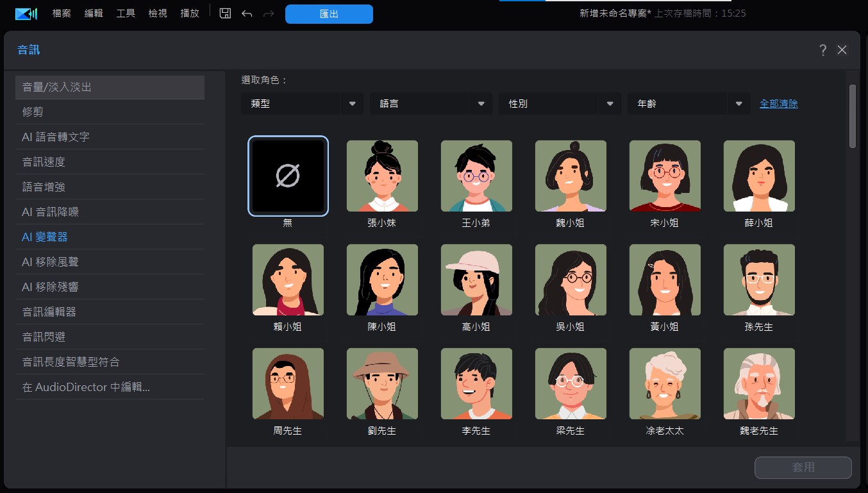Click the 匯出 export button
The image size is (868, 493).
(329, 13)
